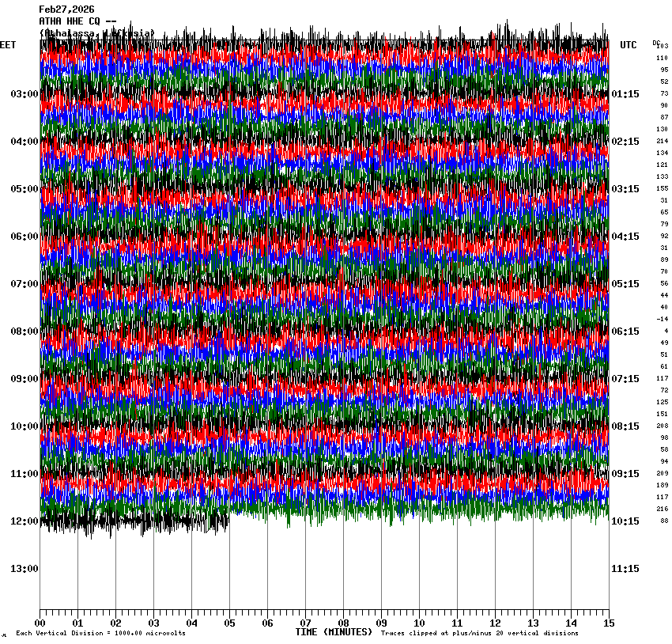The height and width of the screenshot is (644, 672).
Task: Click the TIME (MINUTES) axis title
Action: (333, 632)
